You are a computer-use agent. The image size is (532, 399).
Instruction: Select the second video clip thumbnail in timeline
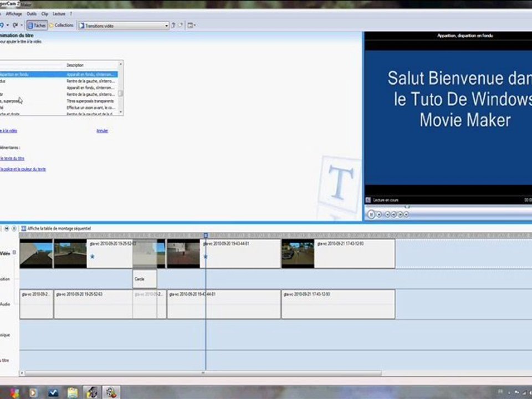click(x=70, y=254)
